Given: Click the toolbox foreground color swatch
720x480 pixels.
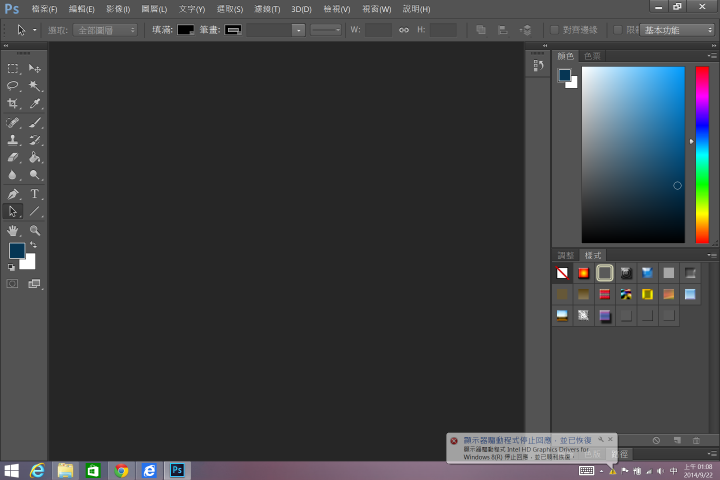Looking at the screenshot, I should point(17,251).
